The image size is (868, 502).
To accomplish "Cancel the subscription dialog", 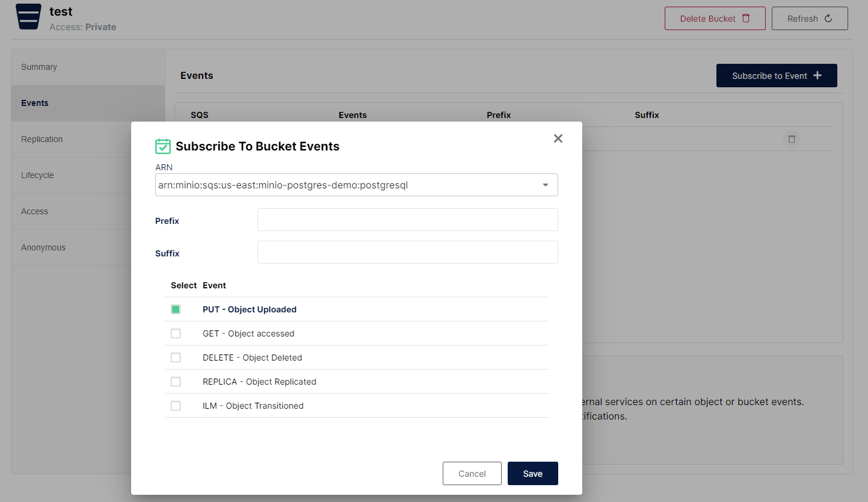I will pyautogui.click(x=472, y=474).
